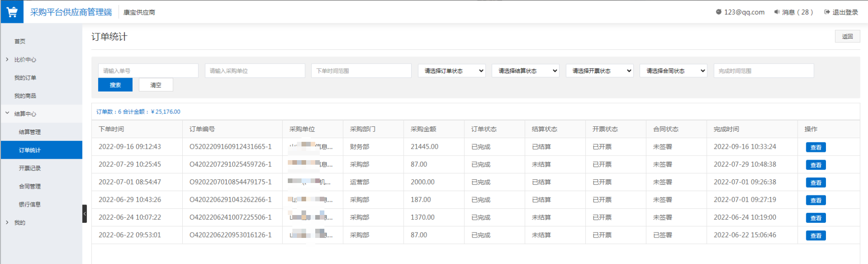Click the logout arrow icon

[x=827, y=12]
